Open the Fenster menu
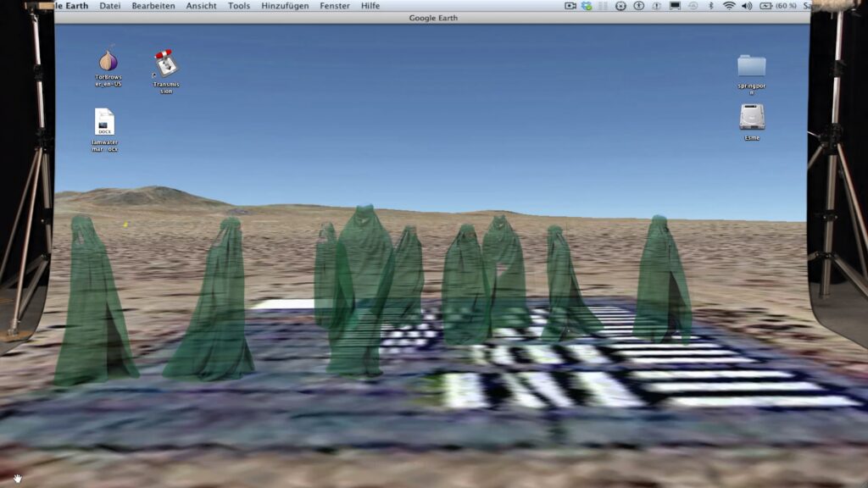 (x=335, y=6)
